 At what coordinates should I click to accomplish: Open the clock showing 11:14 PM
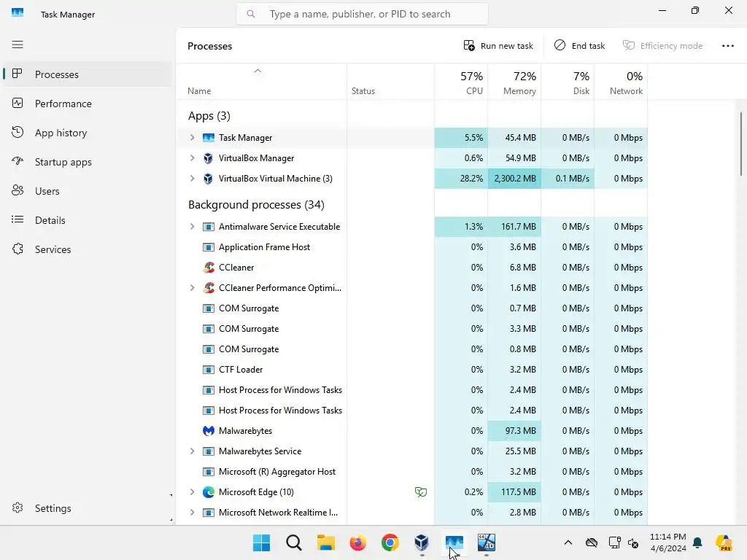(x=668, y=542)
